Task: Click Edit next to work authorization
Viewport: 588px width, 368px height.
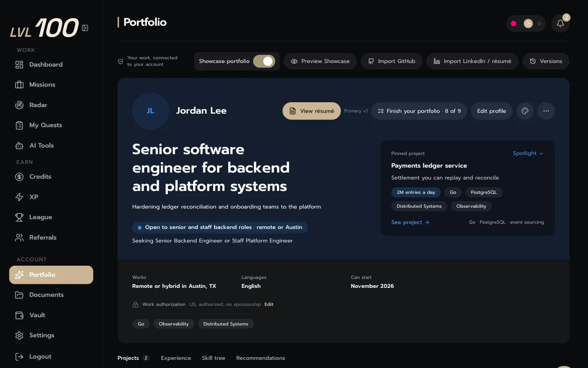Action: click(269, 304)
